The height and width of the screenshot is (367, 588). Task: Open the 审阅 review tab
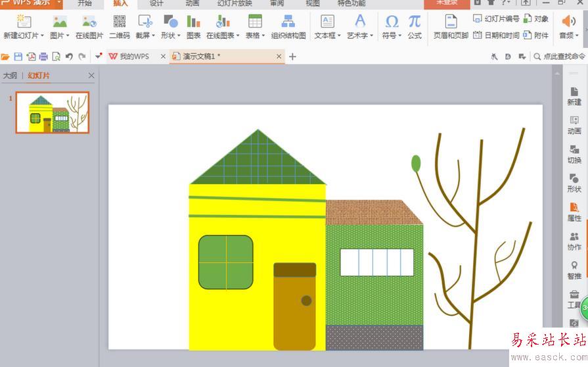point(277,3)
